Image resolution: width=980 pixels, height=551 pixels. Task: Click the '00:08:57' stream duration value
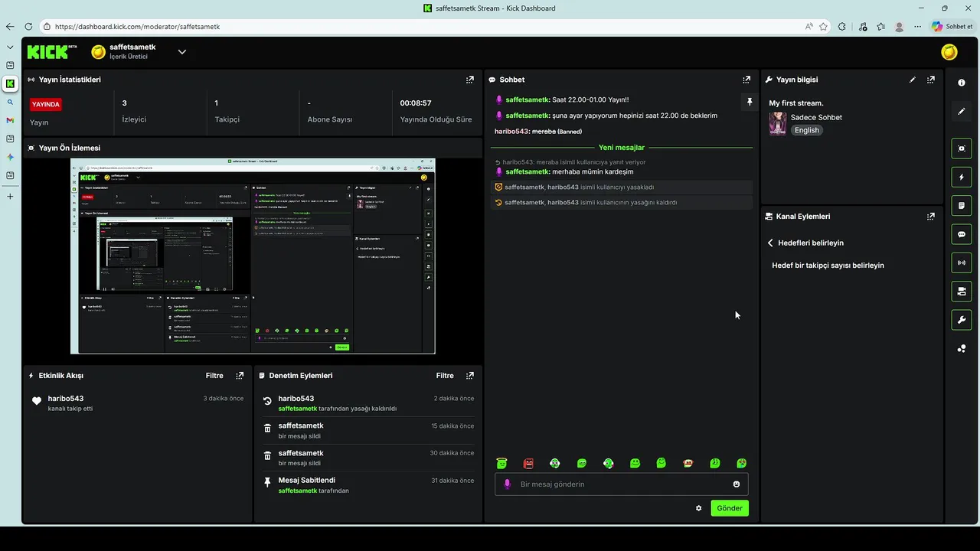pos(416,103)
